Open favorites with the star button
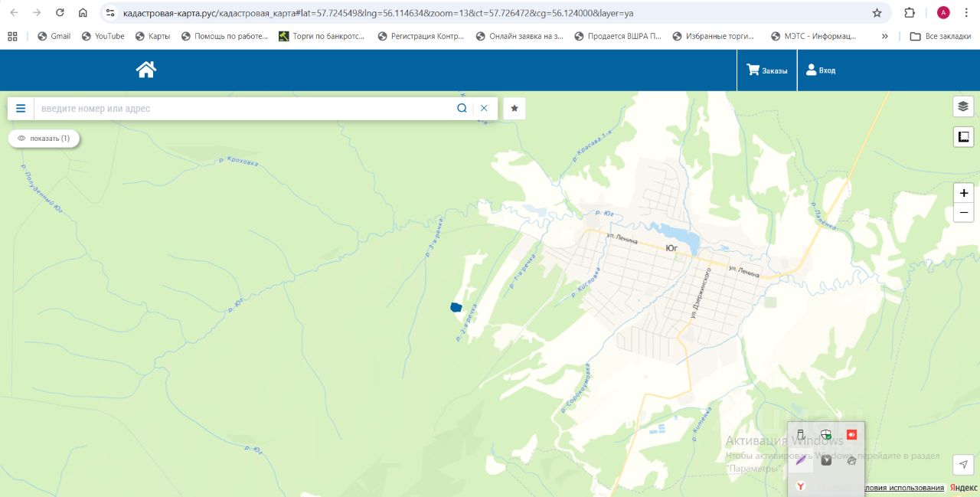The image size is (980, 497). click(x=514, y=109)
